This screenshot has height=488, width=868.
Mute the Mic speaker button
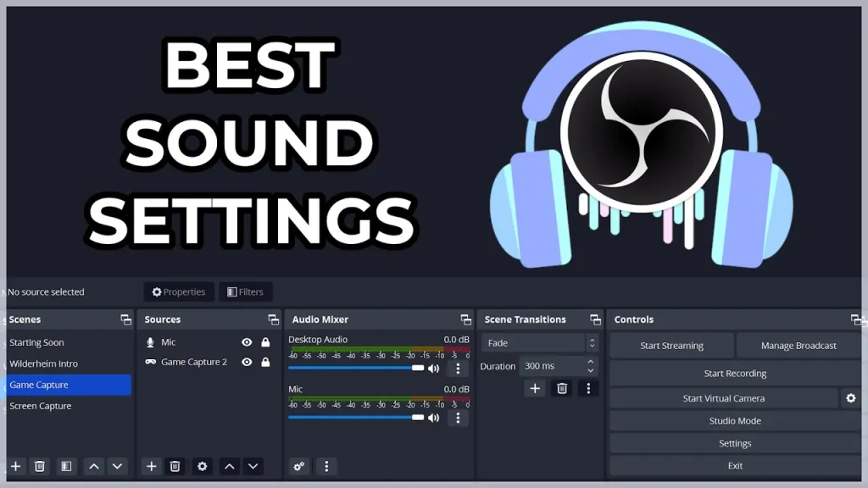pyautogui.click(x=434, y=418)
